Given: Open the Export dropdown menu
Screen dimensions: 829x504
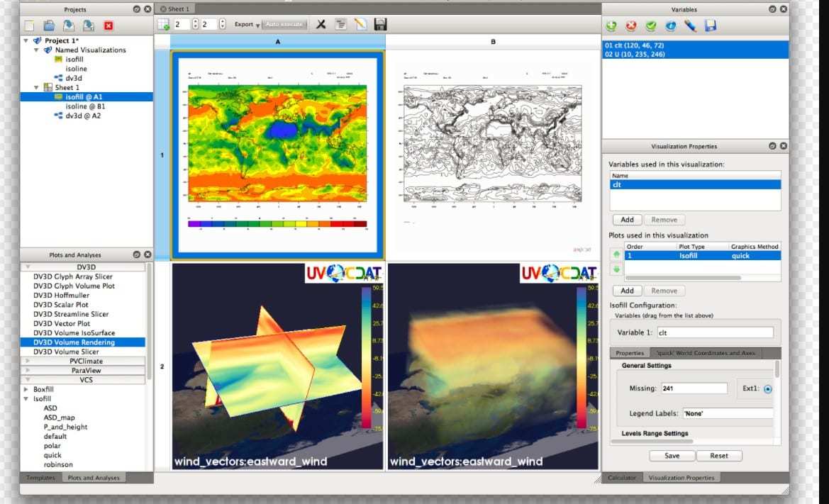Looking at the screenshot, I should 247,24.
